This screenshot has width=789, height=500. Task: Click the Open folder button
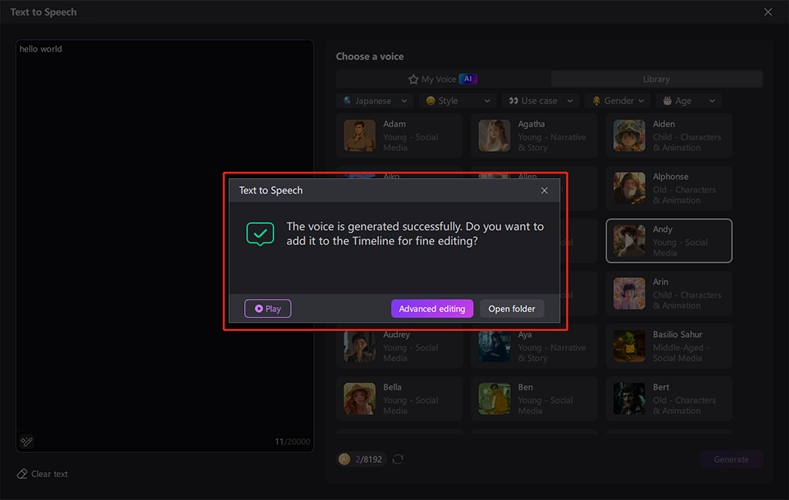pos(512,309)
